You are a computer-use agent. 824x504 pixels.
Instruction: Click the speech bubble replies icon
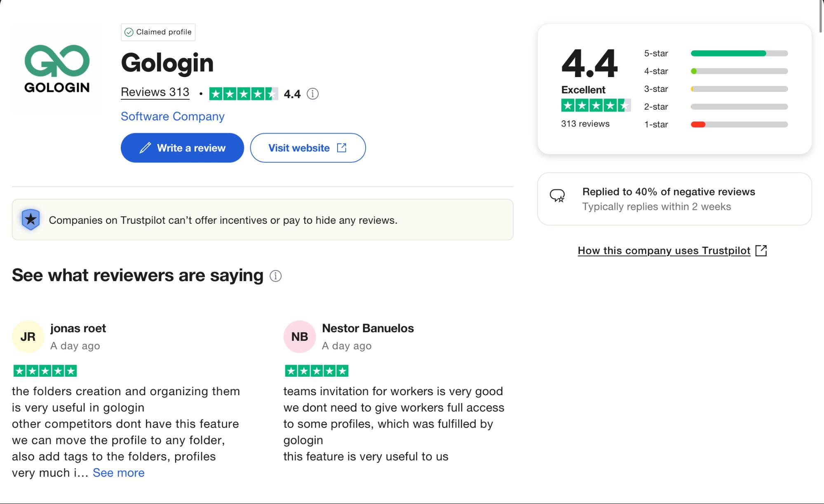557,195
